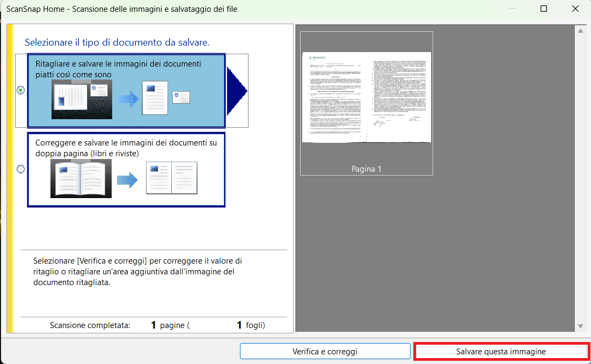This screenshot has height=364, width=591.
Task: Click the small business card result icon
Action: [x=181, y=97]
